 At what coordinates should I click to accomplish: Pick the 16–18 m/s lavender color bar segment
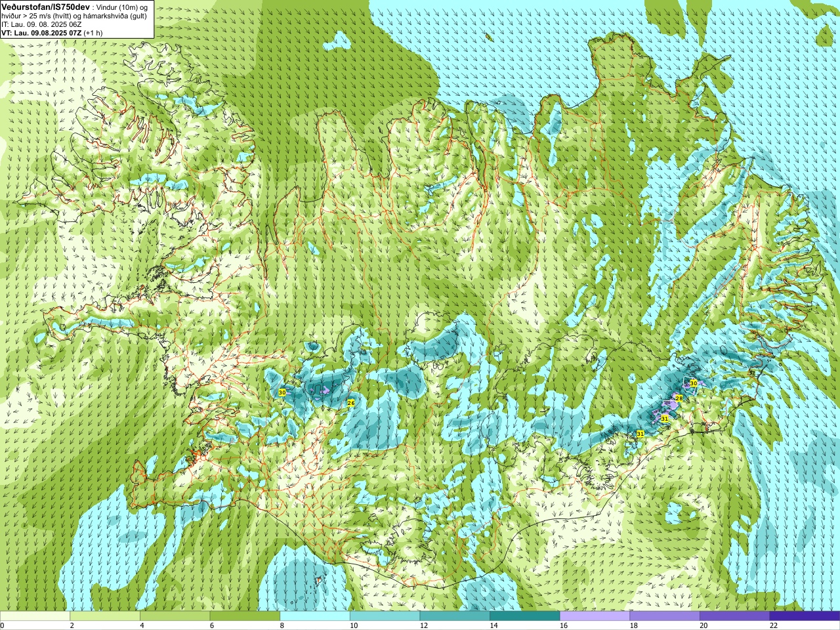point(595,616)
